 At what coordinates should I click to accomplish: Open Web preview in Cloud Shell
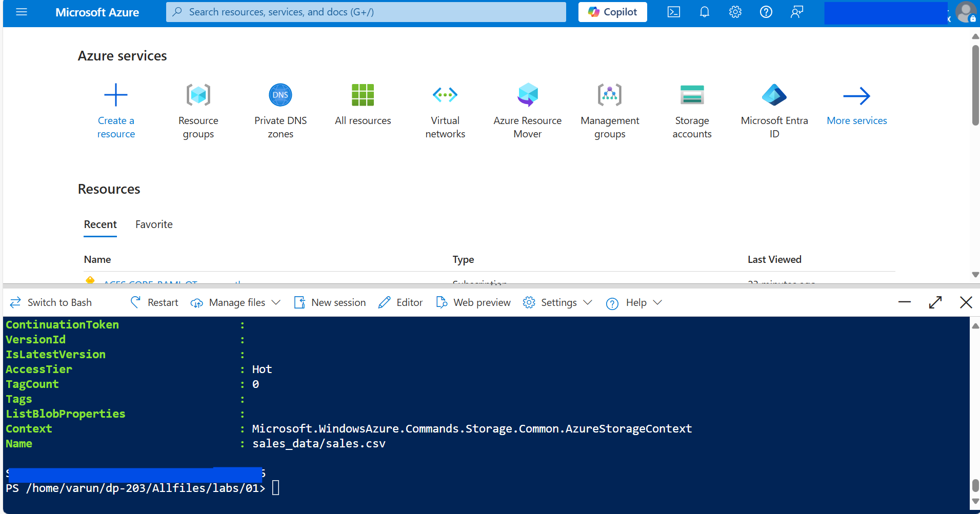pos(472,302)
